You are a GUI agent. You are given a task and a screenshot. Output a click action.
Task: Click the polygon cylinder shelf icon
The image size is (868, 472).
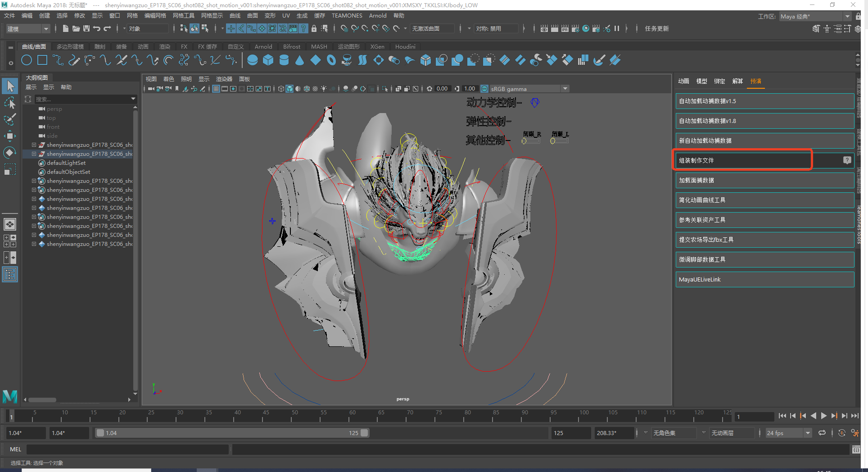click(x=284, y=60)
